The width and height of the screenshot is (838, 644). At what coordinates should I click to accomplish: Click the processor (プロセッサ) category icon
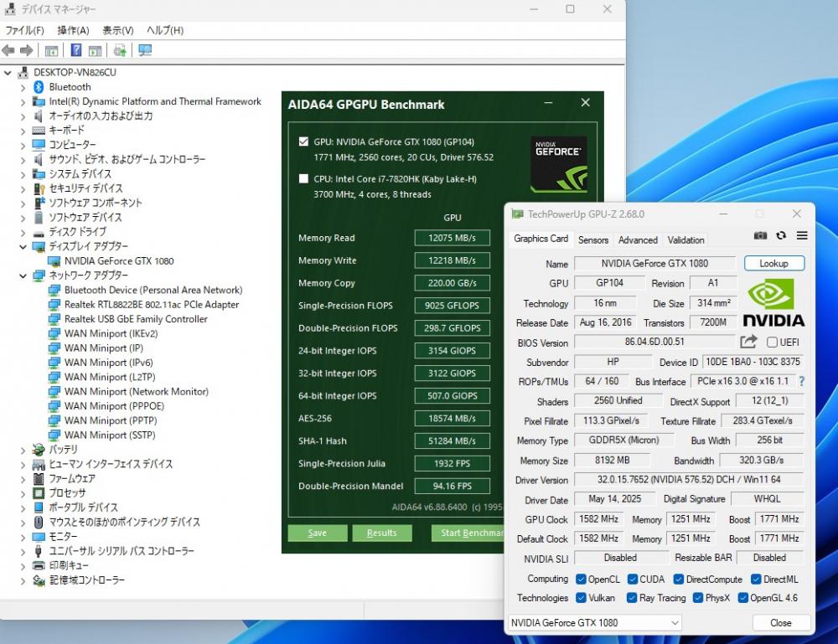click(x=39, y=493)
